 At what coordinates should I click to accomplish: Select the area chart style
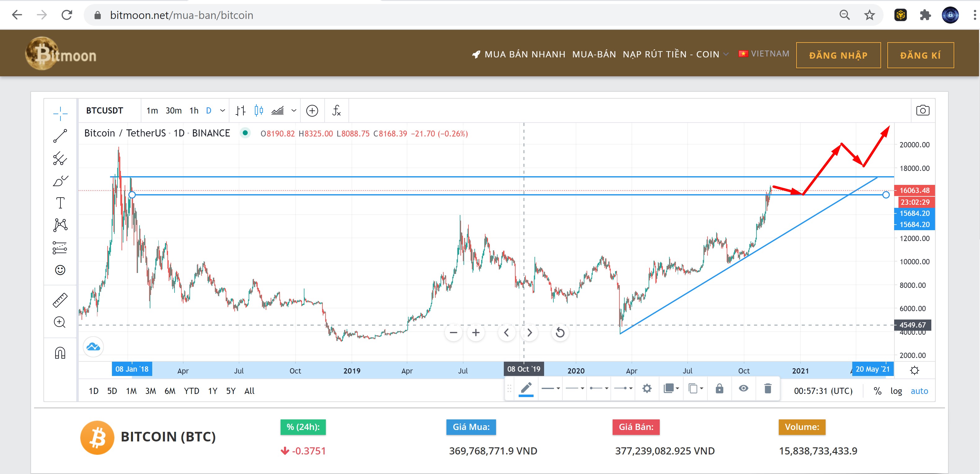(x=278, y=110)
